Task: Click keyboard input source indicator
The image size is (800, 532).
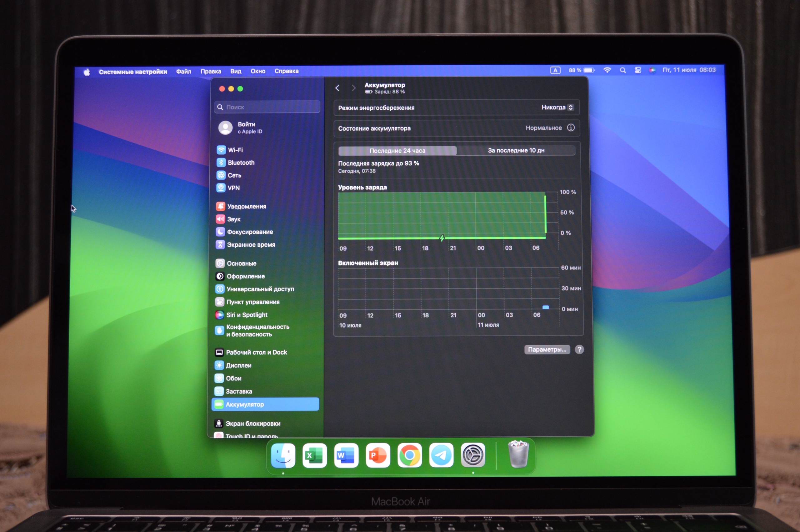Action: 555,70
